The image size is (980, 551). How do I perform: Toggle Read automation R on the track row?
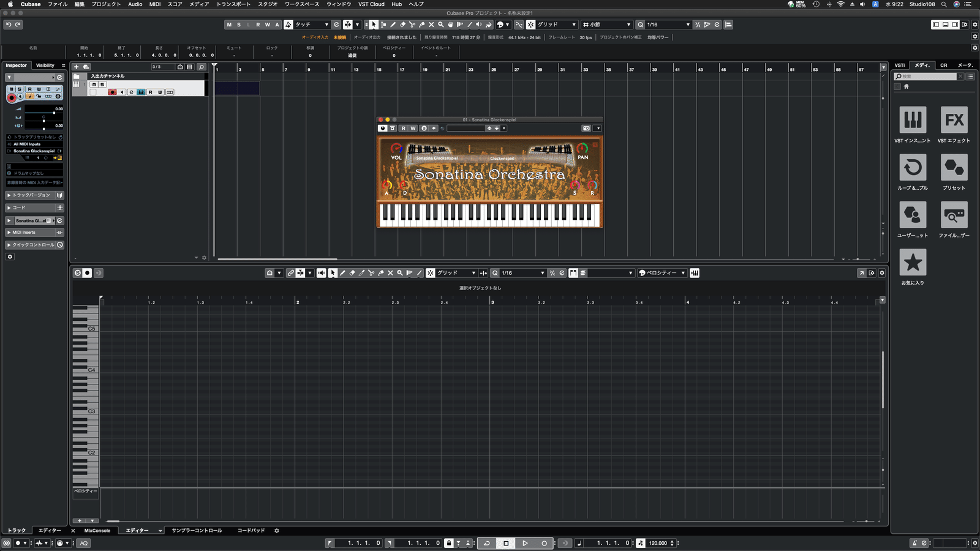tap(150, 92)
